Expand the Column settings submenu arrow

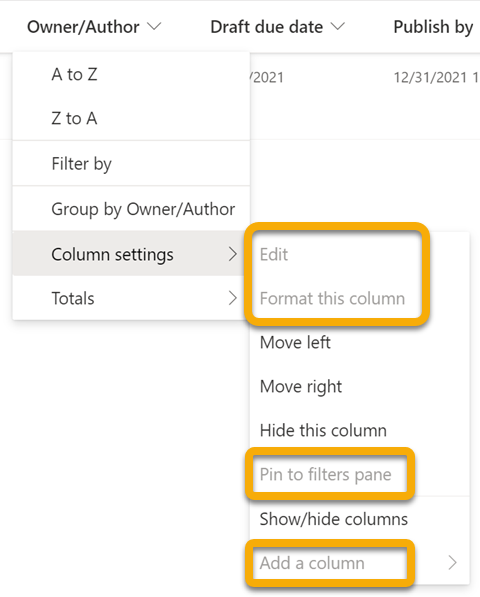[x=233, y=254]
